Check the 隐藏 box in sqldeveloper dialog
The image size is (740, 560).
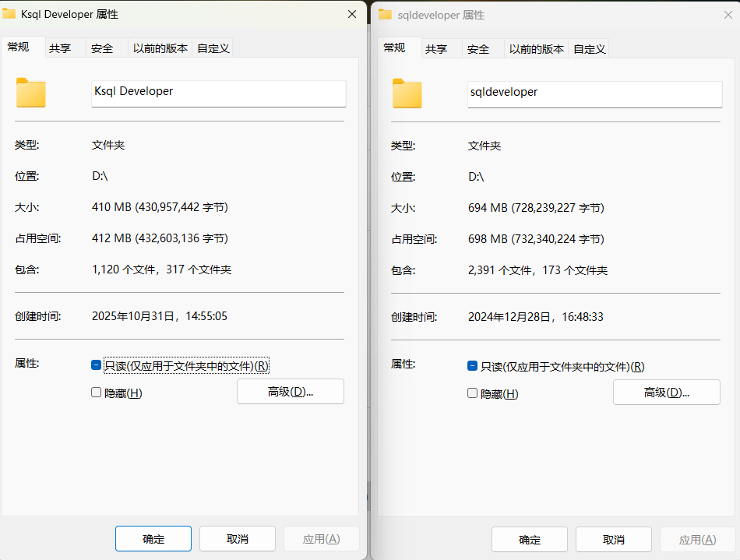pyautogui.click(x=473, y=393)
